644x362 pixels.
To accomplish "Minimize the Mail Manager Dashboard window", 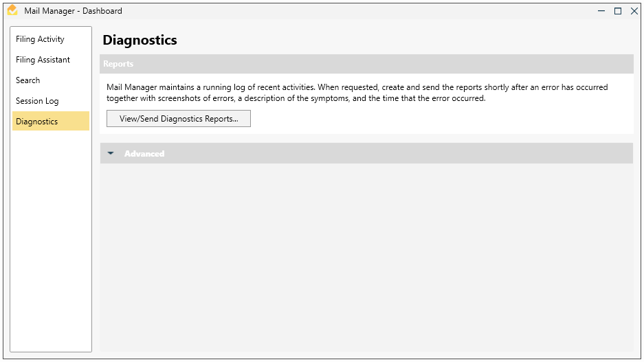I will click(601, 11).
